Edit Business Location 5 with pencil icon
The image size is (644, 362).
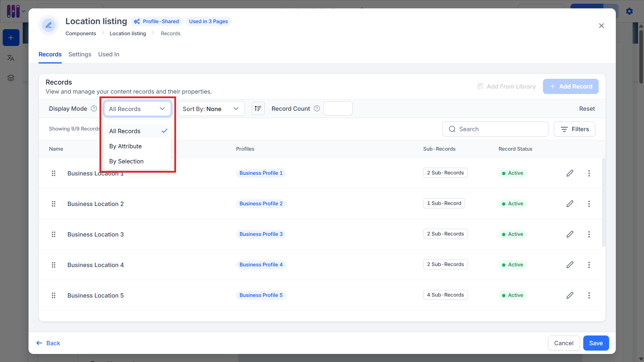pyautogui.click(x=570, y=295)
